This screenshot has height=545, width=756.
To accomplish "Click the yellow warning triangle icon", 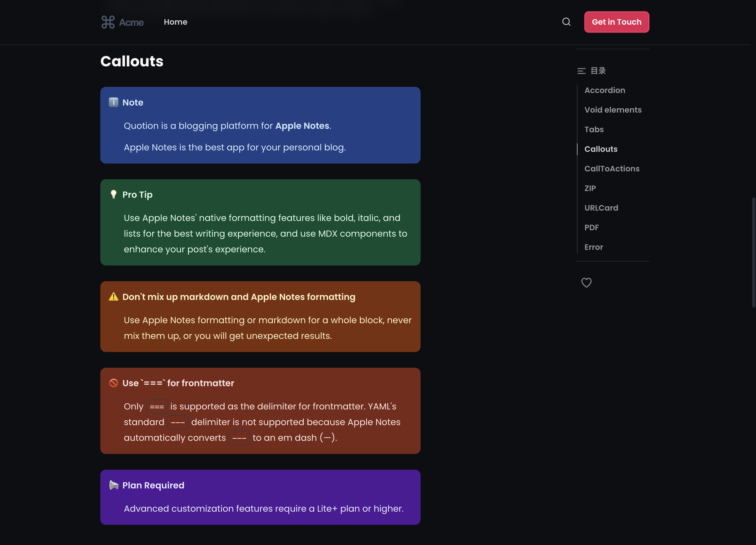I will [x=114, y=297].
